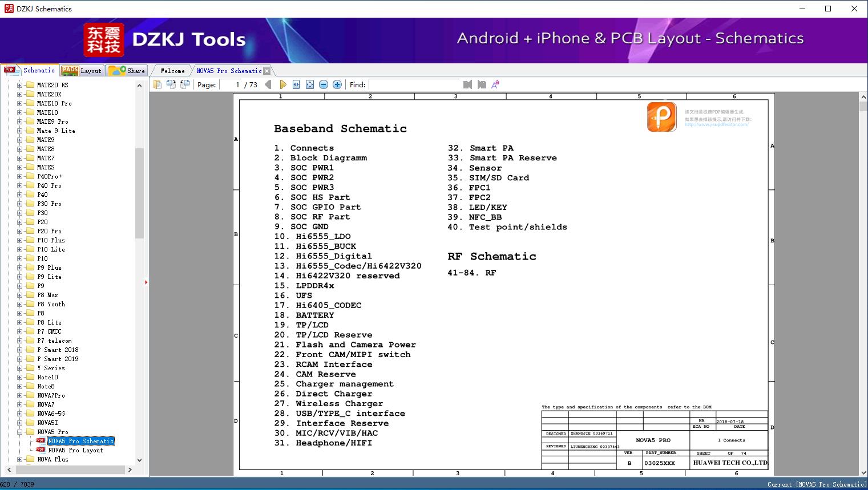Select the MATE9 Pro folder
The width and height of the screenshot is (868, 490).
pos(53,122)
